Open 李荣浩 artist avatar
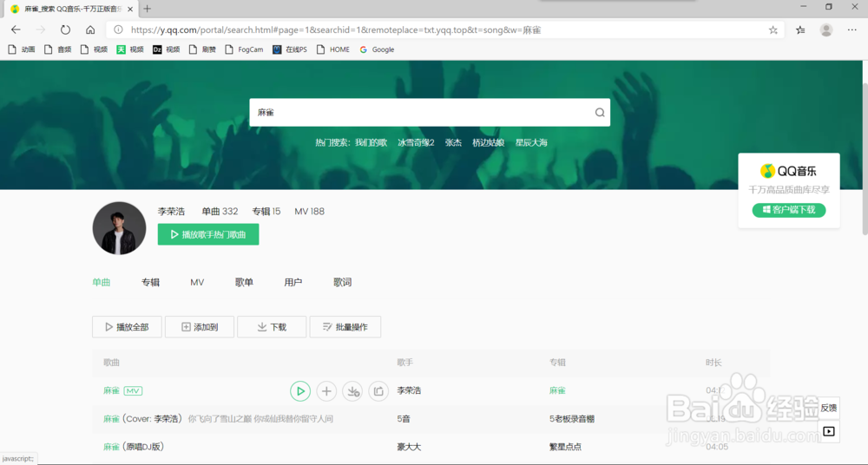This screenshot has height=465, width=868. 119,228
